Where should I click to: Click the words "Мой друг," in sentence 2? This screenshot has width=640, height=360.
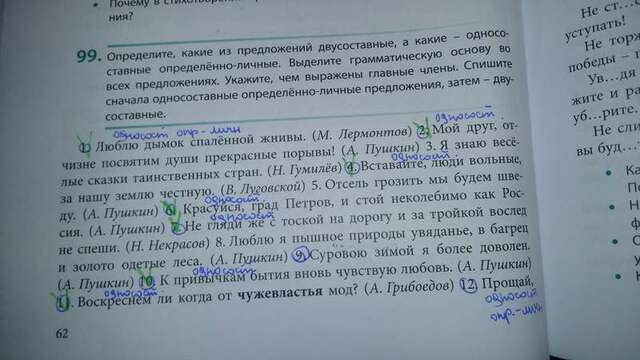coord(464,129)
